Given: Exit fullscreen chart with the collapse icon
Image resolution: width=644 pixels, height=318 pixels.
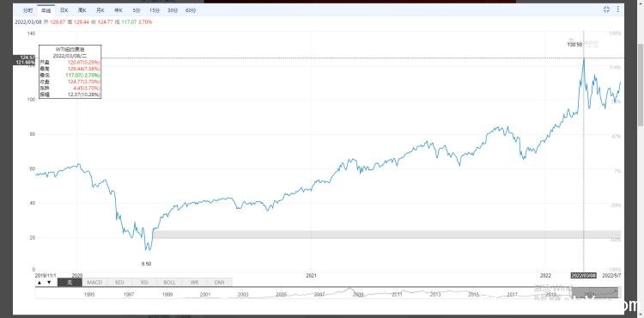Looking at the screenshot, I should pyautogui.click(x=606, y=9).
